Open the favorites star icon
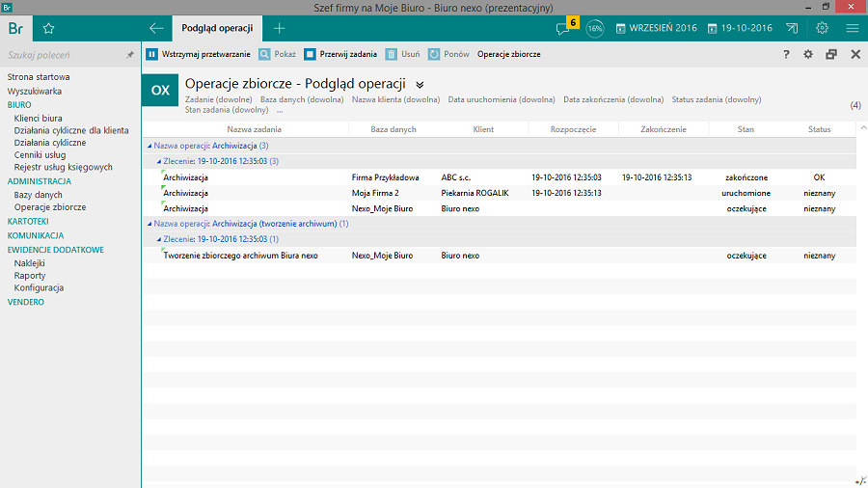Viewport: 868px width, 488px height. [x=48, y=28]
